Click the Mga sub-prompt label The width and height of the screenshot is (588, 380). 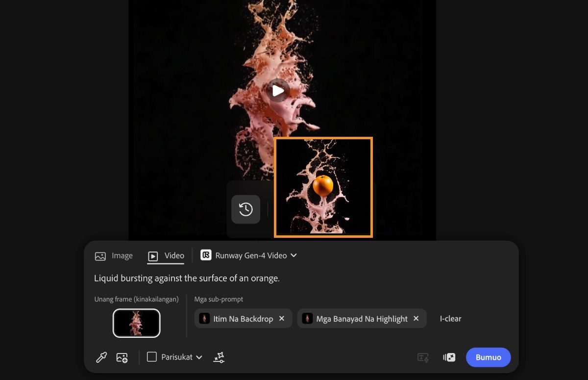click(x=219, y=299)
